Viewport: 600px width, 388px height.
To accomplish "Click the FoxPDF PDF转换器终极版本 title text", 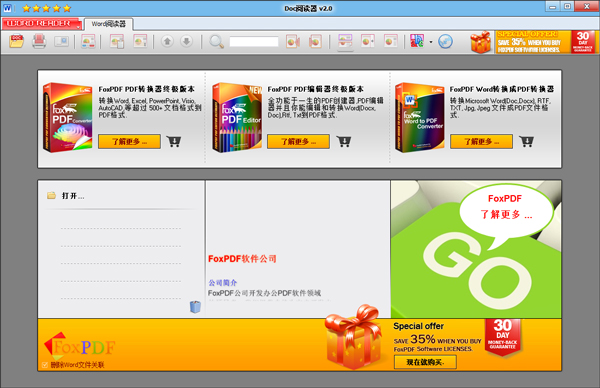I will (x=147, y=89).
